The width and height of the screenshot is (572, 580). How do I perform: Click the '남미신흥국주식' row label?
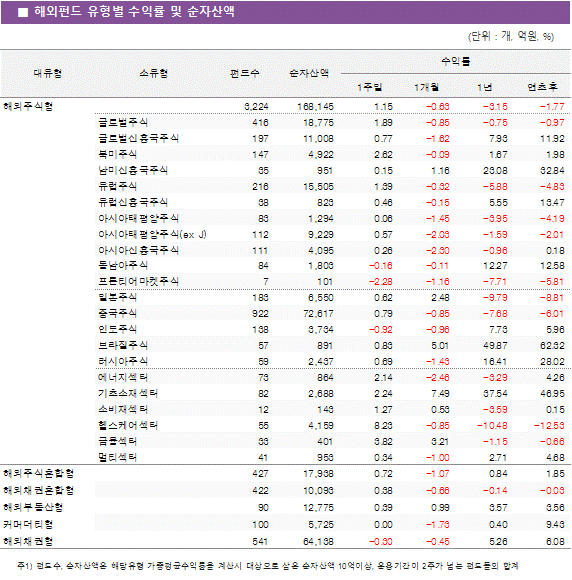tap(133, 170)
